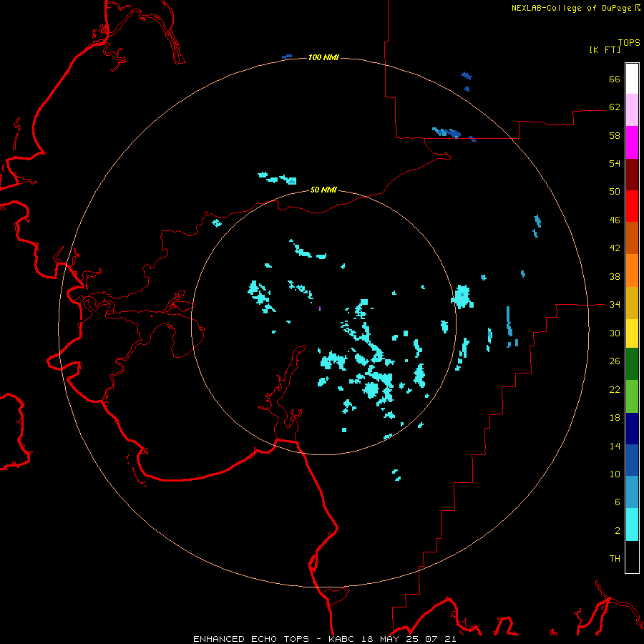Click the 42 scale value
Screen dimensions: 644x644
coord(615,248)
